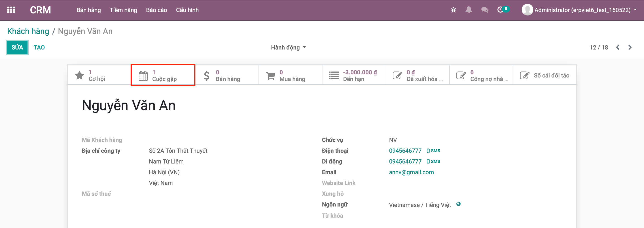Click the CRM app title
644x228 pixels.
coord(40,10)
